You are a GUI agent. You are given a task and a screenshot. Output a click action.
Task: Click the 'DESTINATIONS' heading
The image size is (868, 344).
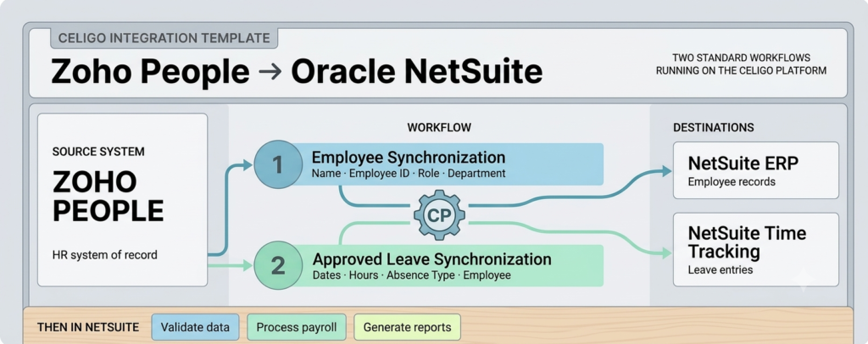(x=714, y=128)
